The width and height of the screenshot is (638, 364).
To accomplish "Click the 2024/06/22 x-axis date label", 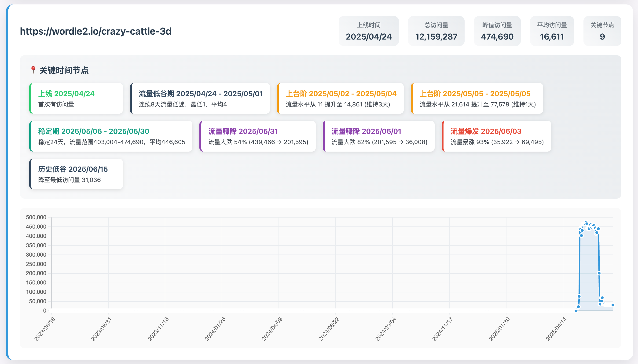I will point(329,329).
